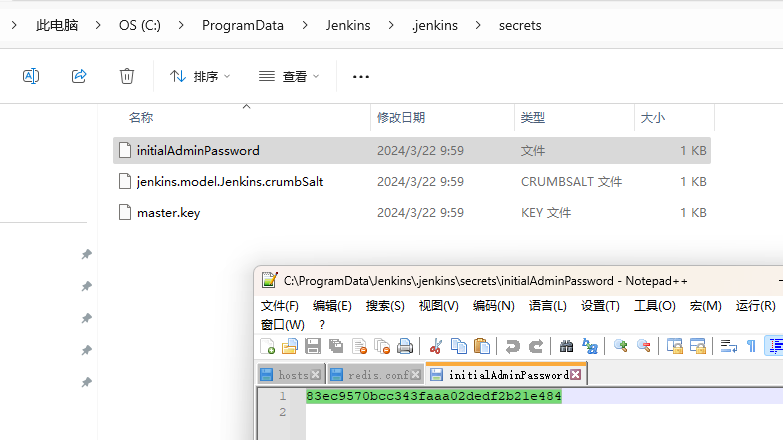Open the See more ellipsis menu in Explorer
The height and width of the screenshot is (440, 783).
tap(361, 76)
